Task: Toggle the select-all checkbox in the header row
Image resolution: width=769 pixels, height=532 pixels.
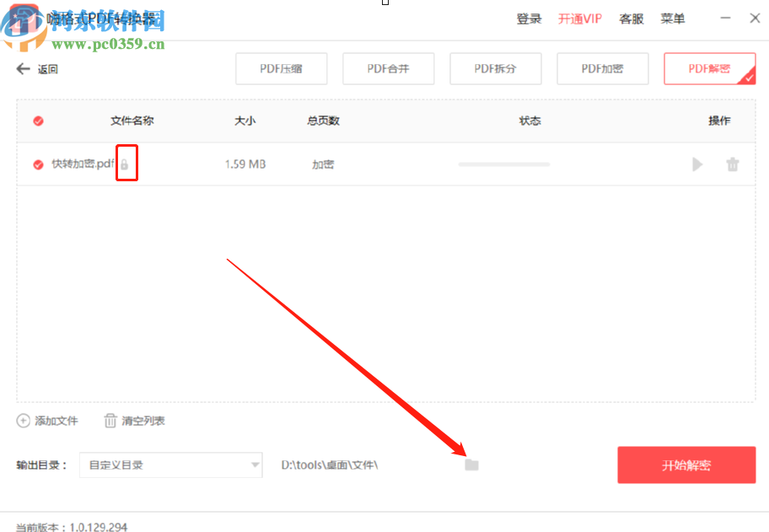Action: pos(38,121)
